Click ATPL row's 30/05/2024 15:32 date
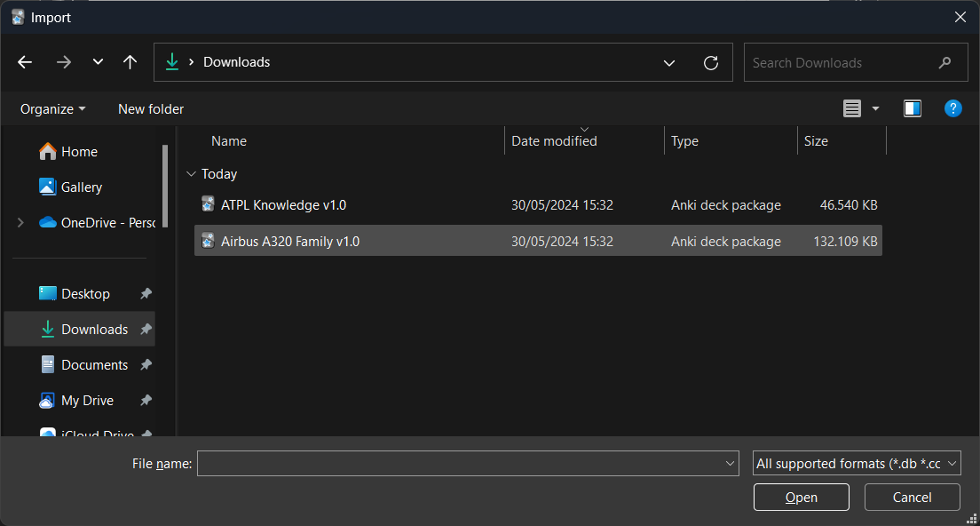The image size is (980, 526). 562,205
